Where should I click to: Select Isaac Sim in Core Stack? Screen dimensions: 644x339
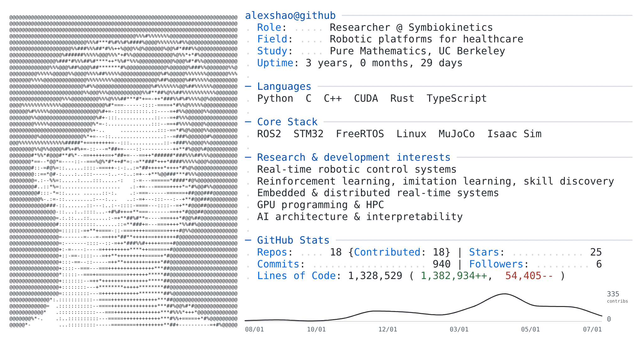pyautogui.click(x=514, y=134)
